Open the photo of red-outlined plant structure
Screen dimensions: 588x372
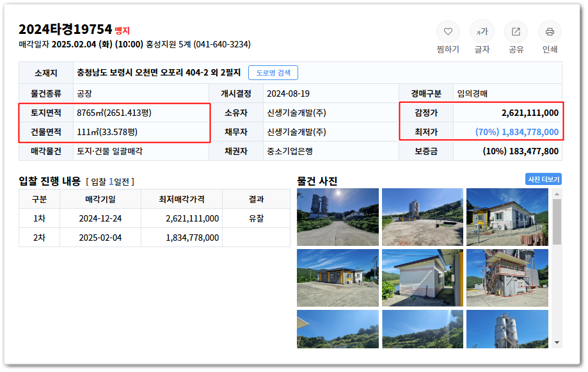pyautogui.click(x=507, y=278)
